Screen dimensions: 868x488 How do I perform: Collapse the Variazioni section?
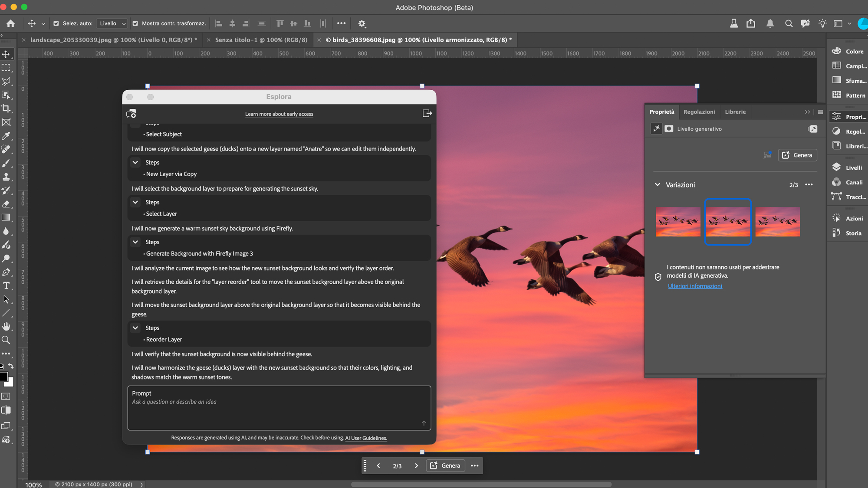(658, 185)
